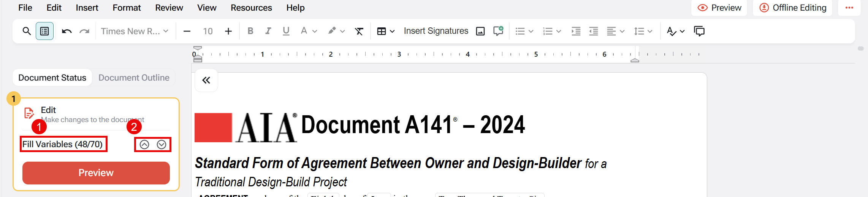Toggle italic formatting
The image size is (868, 197).
point(268,31)
